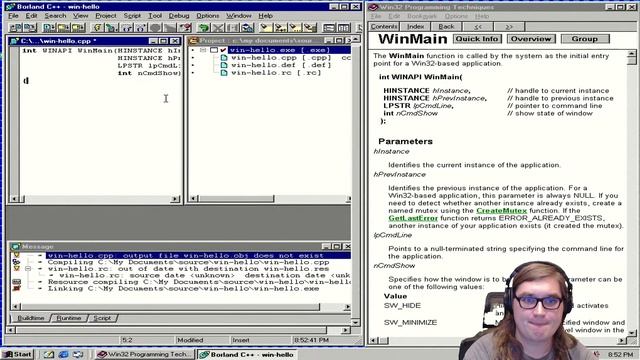Click the Project window horizontal scrollbar thumb

pos(237,199)
